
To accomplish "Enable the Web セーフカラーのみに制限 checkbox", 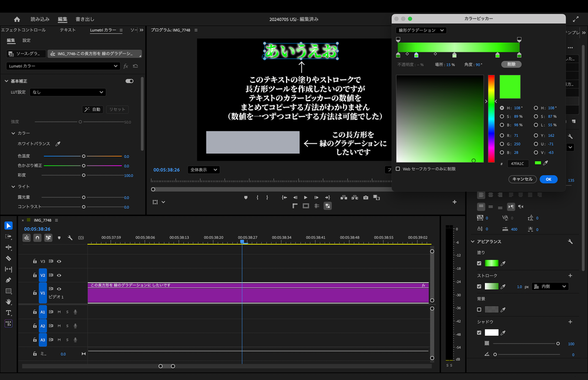I will point(398,169).
